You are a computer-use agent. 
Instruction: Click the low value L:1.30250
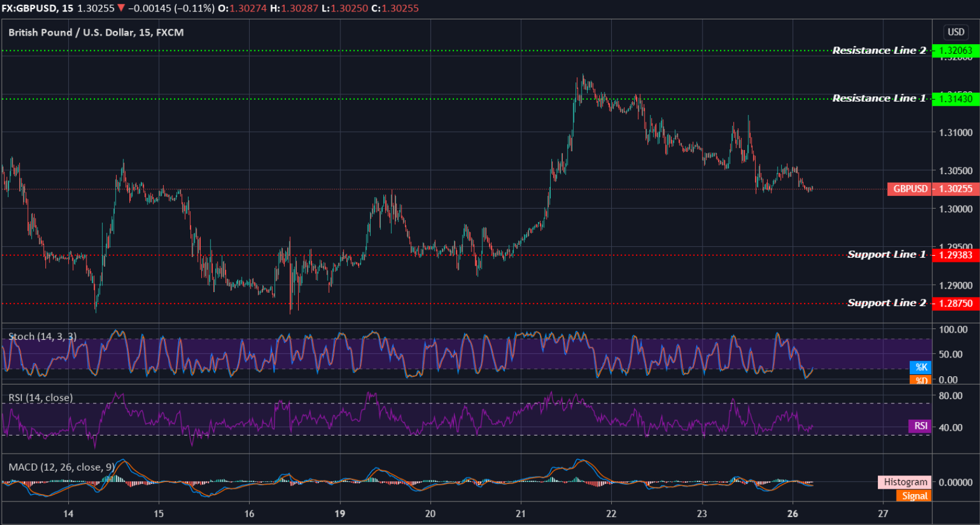point(345,8)
